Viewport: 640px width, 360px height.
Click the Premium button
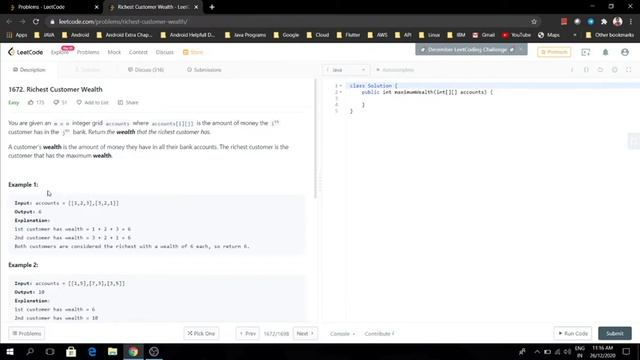coord(554,52)
